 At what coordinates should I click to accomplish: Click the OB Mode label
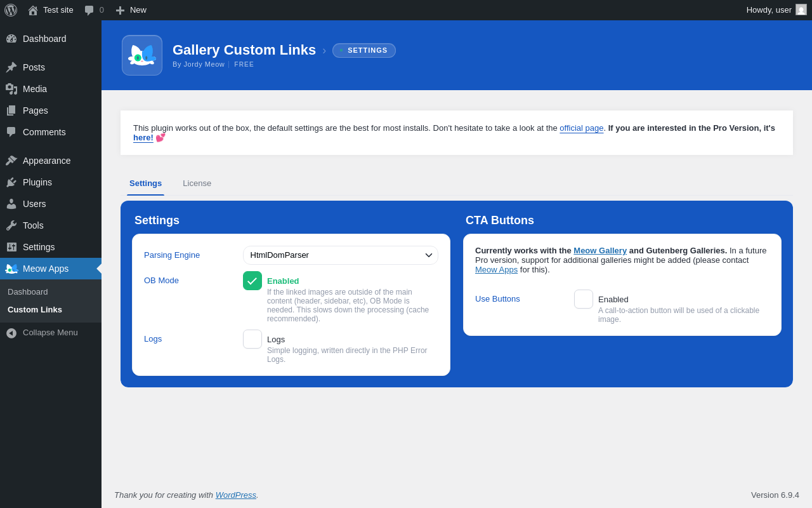click(x=161, y=281)
